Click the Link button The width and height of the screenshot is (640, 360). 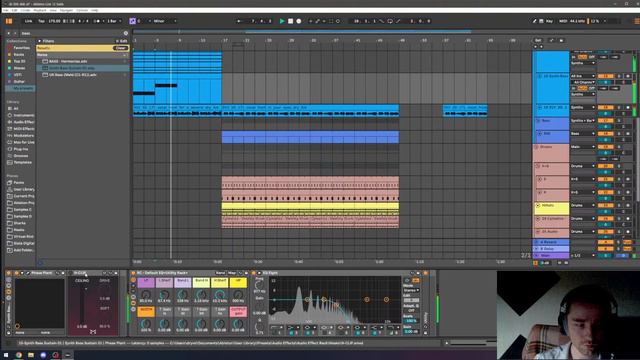(28, 21)
